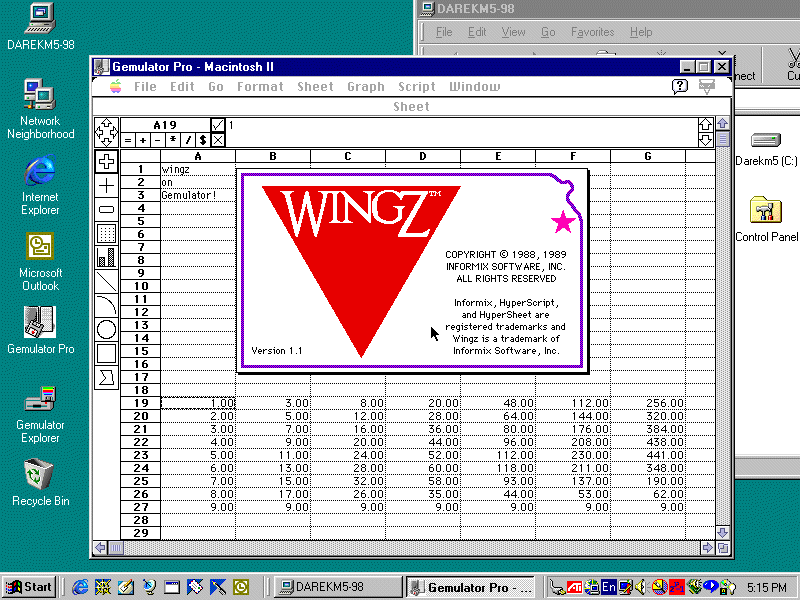800x600 pixels.
Task: Click the divide slash operator button
Action: point(188,140)
